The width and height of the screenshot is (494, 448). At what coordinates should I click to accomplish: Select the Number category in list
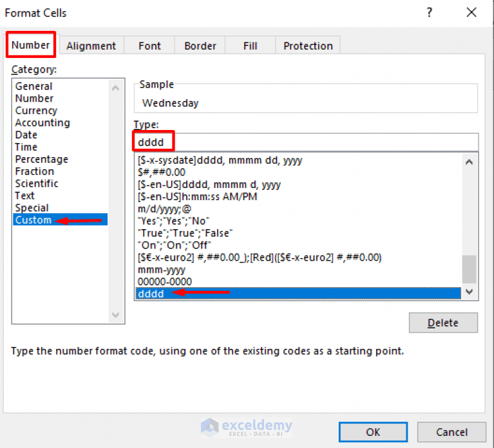tap(61, 98)
